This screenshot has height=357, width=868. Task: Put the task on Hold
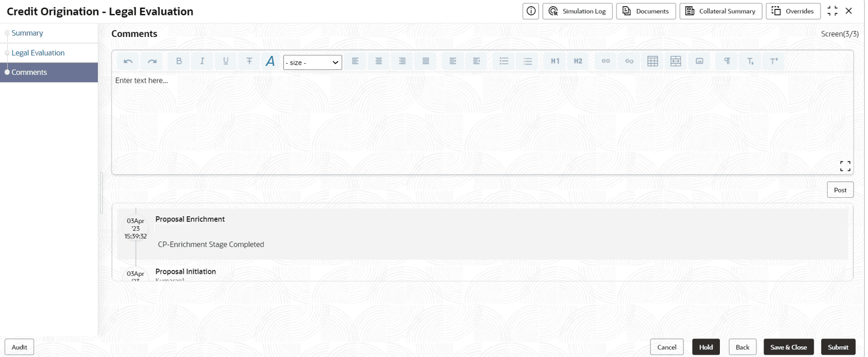pos(706,347)
